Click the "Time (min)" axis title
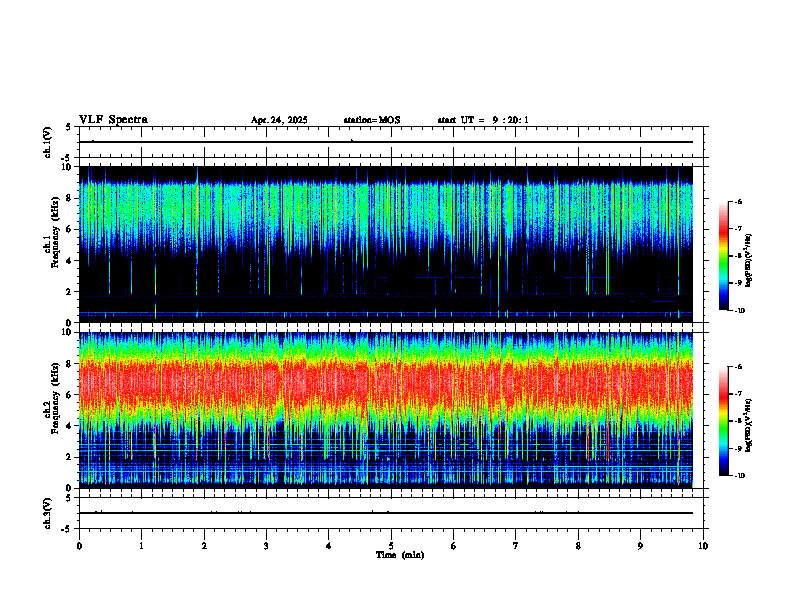 [400, 555]
